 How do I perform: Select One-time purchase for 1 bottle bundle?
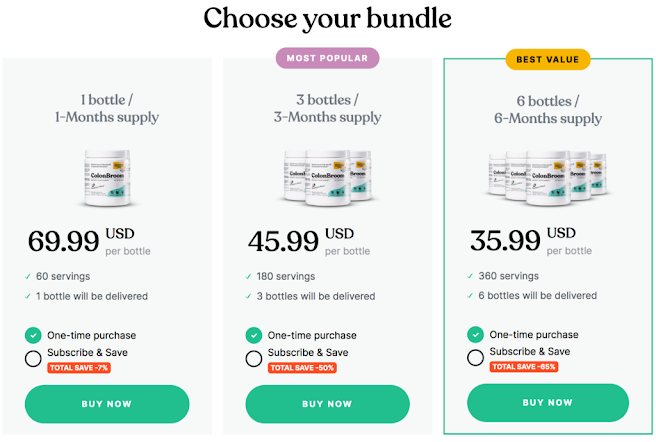coord(33,335)
